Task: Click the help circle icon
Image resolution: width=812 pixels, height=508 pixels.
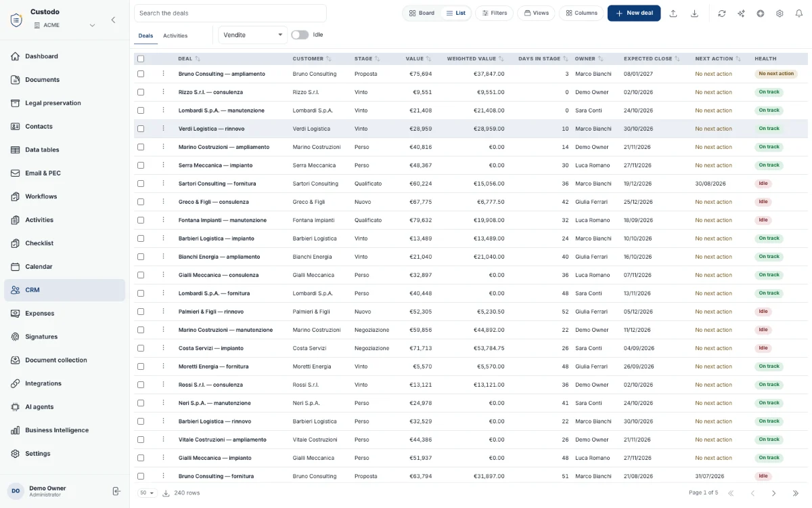Action: [761, 13]
